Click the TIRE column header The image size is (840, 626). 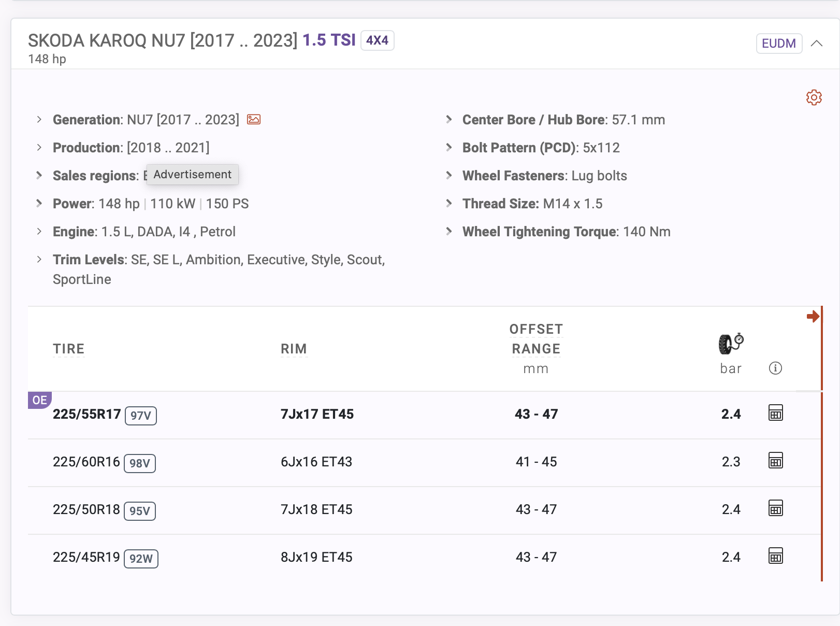point(69,349)
